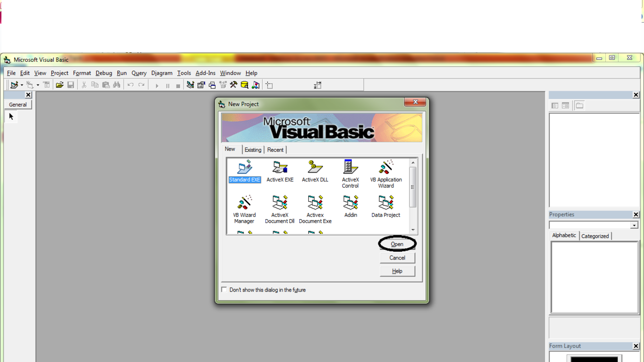Viewport: 644px width, 362px height.
Task: Switch to the Existing tab in New Project
Action: pyautogui.click(x=253, y=150)
